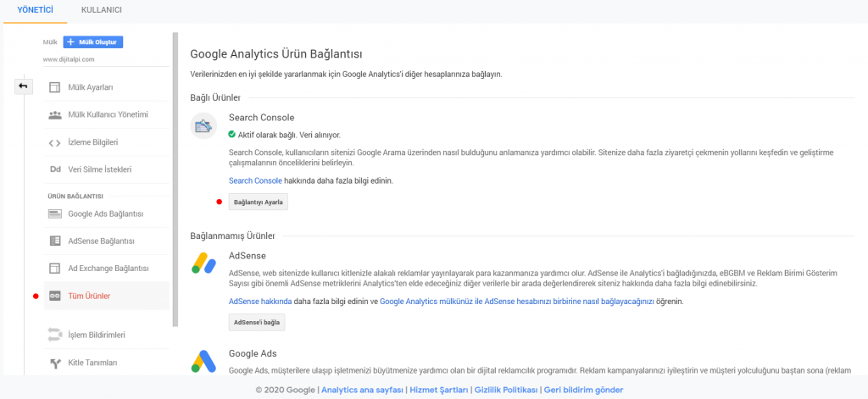Image resolution: width=868 pixels, height=399 pixels.
Task: Click the Search Console heading text
Action: coord(261,118)
